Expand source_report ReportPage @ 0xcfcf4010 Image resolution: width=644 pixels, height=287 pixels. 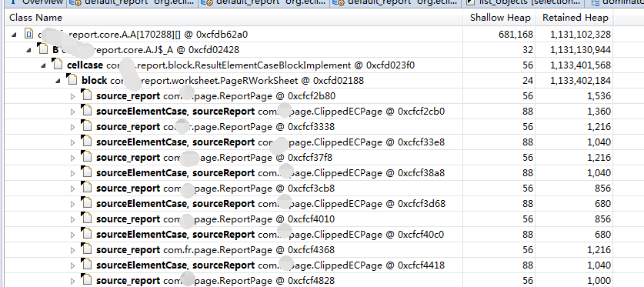(72, 219)
